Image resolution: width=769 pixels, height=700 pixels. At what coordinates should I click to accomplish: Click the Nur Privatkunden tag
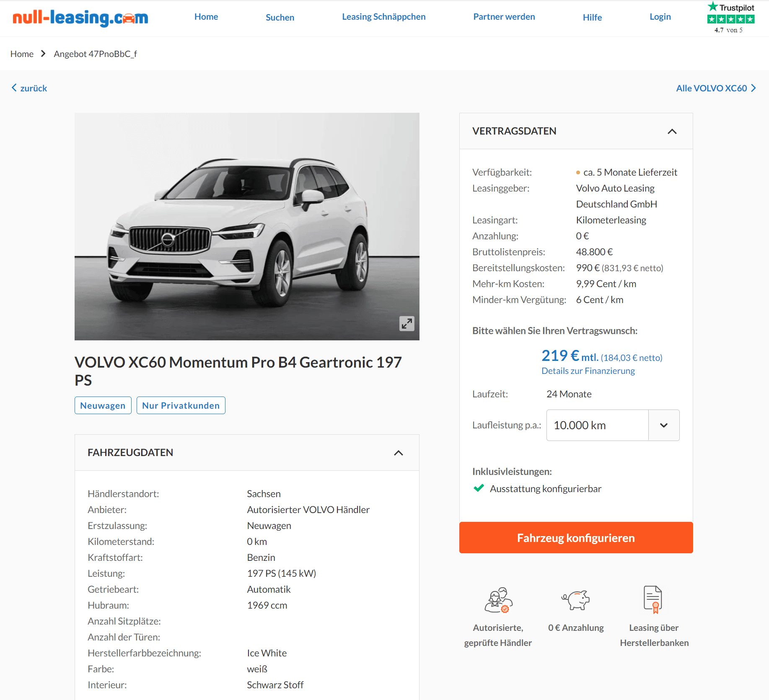181,405
